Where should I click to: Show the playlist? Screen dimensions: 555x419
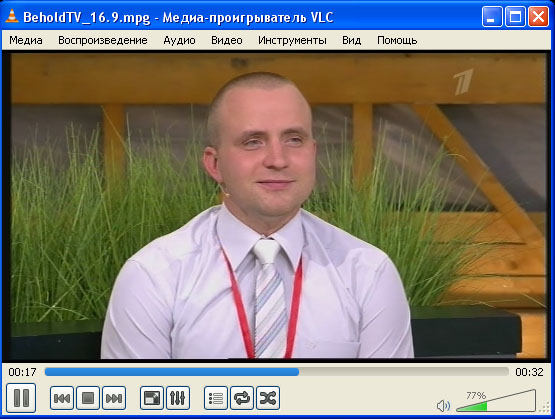[x=216, y=398]
